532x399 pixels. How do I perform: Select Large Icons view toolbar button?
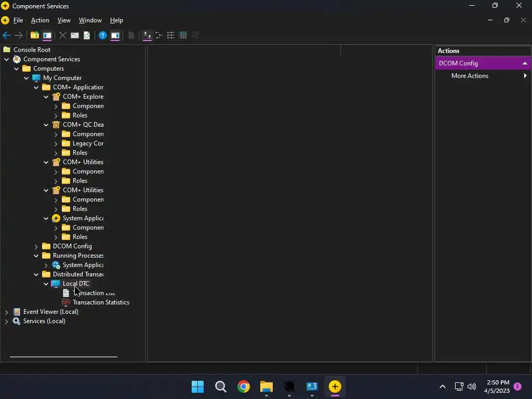pyautogui.click(x=147, y=35)
